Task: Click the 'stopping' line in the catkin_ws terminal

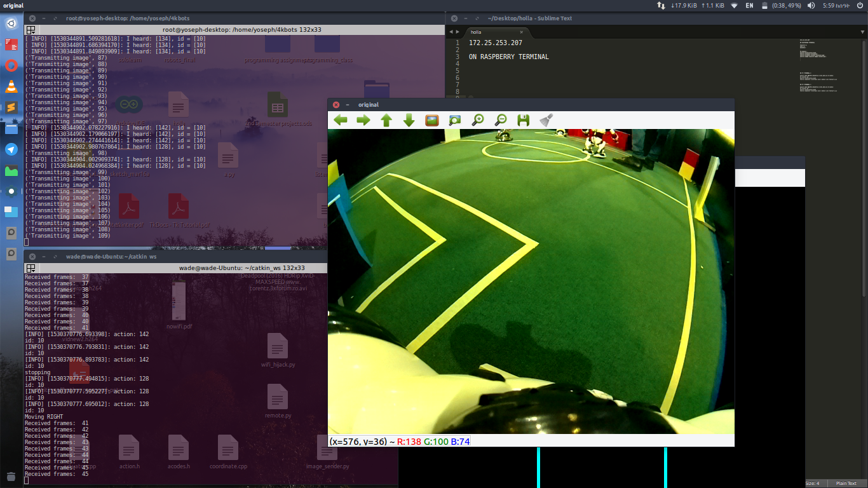Action: [x=37, y=372]
